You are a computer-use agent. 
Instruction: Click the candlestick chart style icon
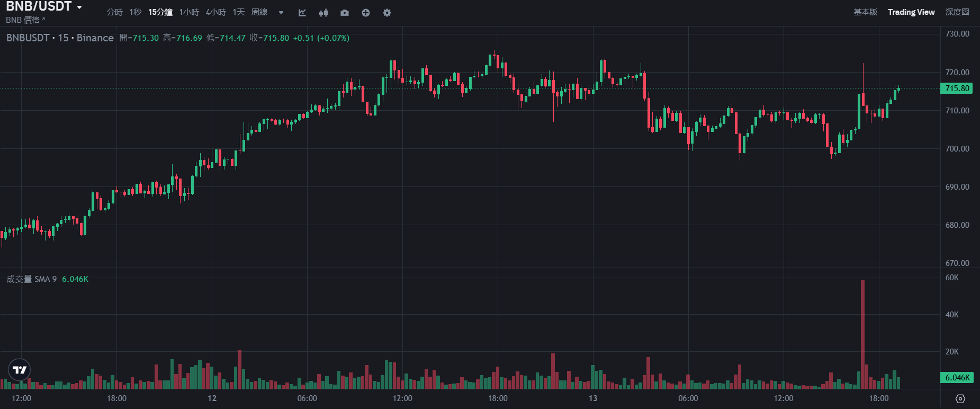(x=323, y=13)
